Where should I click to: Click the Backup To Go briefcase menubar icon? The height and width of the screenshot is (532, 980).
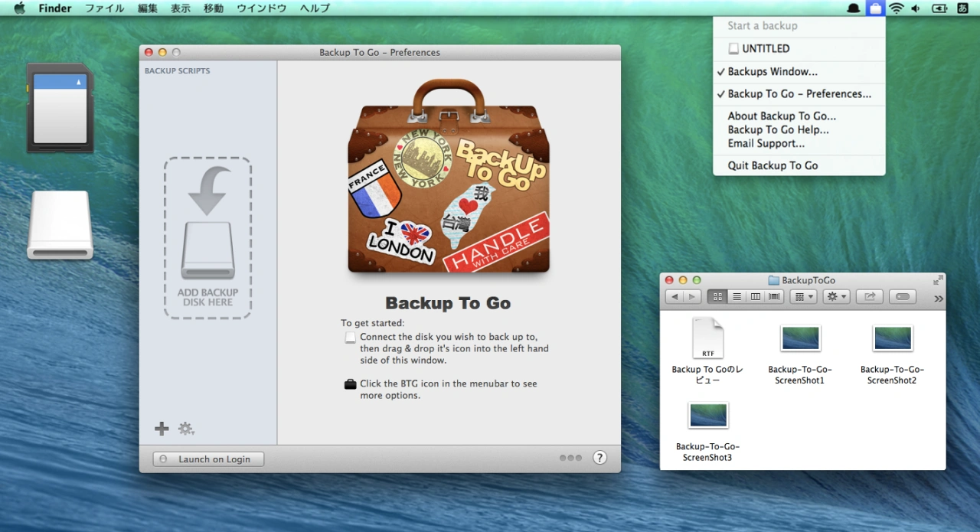tap(874, 8)
